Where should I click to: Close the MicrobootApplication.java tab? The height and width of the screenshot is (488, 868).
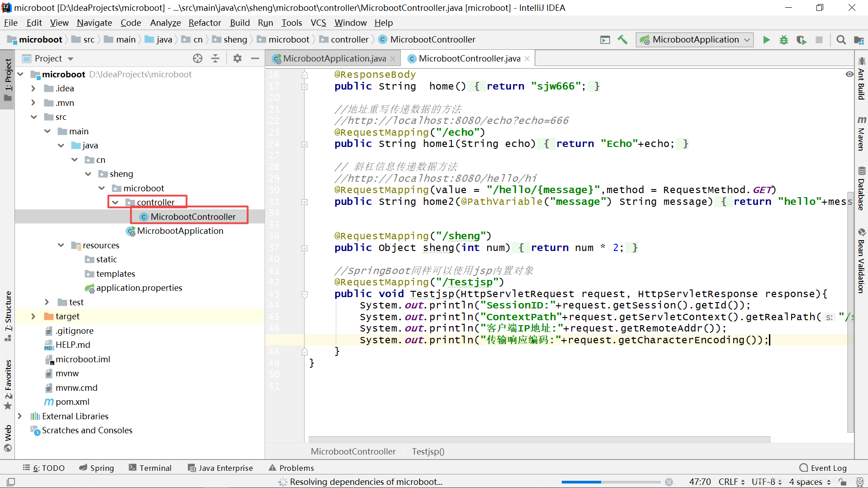(393, 59)
